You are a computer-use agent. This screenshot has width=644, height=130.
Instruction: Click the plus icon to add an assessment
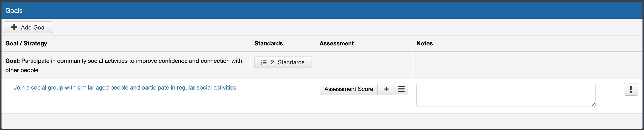tap(386, 89)
